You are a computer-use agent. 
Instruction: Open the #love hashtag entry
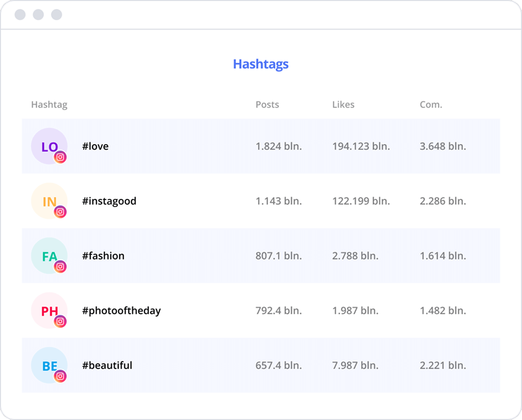(x=95, y=146)
